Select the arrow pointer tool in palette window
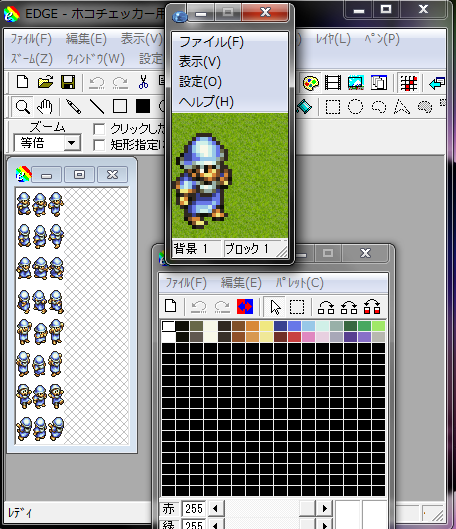Viewport: 456px width, 529px height. tap(275, 307)
